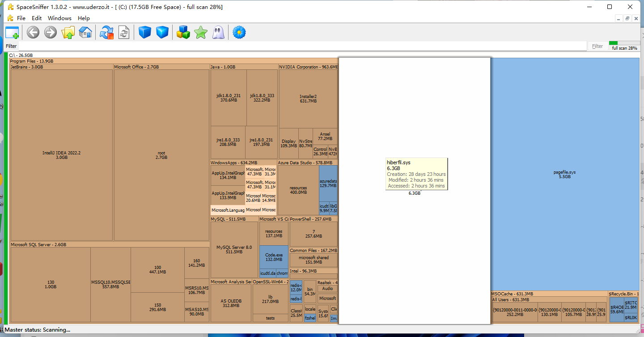
Task: Select the MySQL Server 8.0 block
Action: [234, 249]
